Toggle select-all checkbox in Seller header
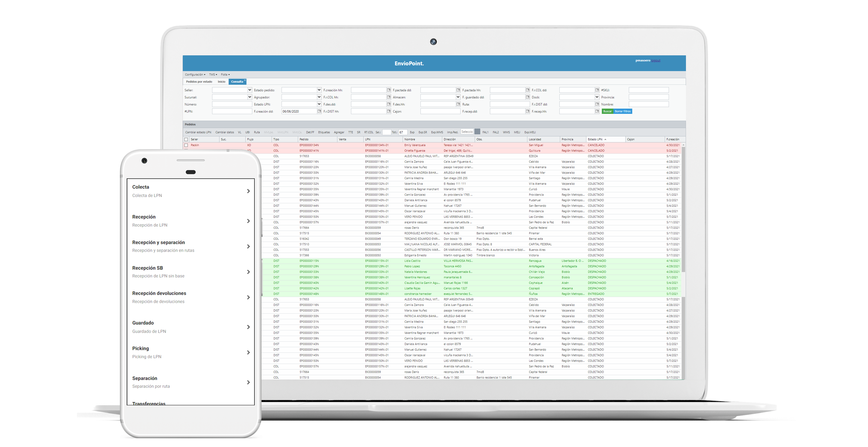This screenshot has height=447, width=868. point(186,139)
